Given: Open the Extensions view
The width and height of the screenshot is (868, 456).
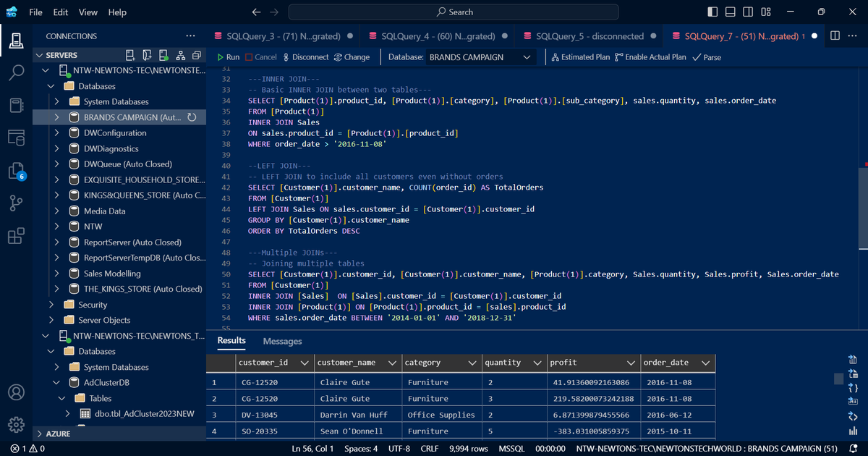Looking at the screenshot, I should pyautogui.click(x=16, y=236).
